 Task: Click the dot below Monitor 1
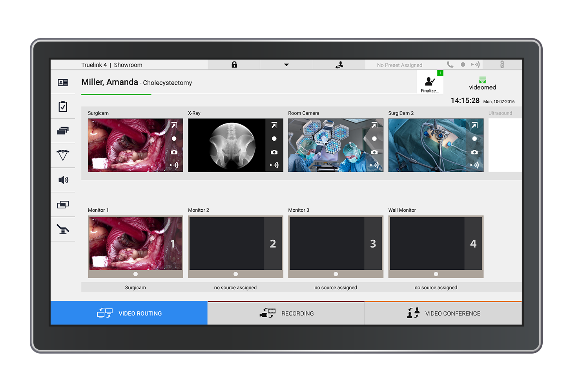pos(135,274)
